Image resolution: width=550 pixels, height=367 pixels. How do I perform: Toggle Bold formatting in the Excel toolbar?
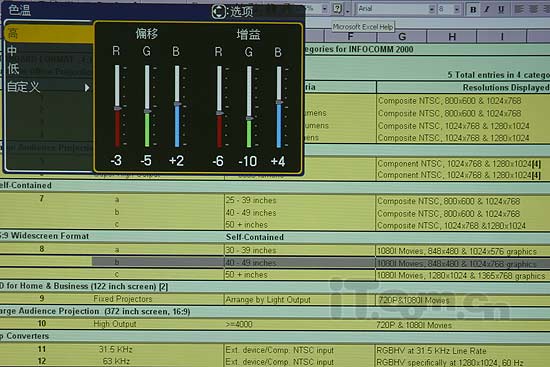(473, 9)
